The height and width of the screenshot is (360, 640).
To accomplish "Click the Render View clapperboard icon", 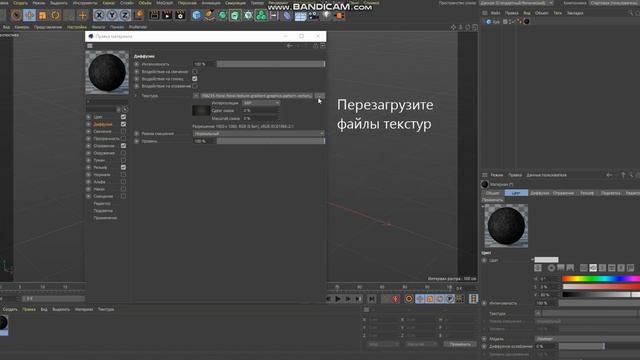I will (x=154, y=16).
